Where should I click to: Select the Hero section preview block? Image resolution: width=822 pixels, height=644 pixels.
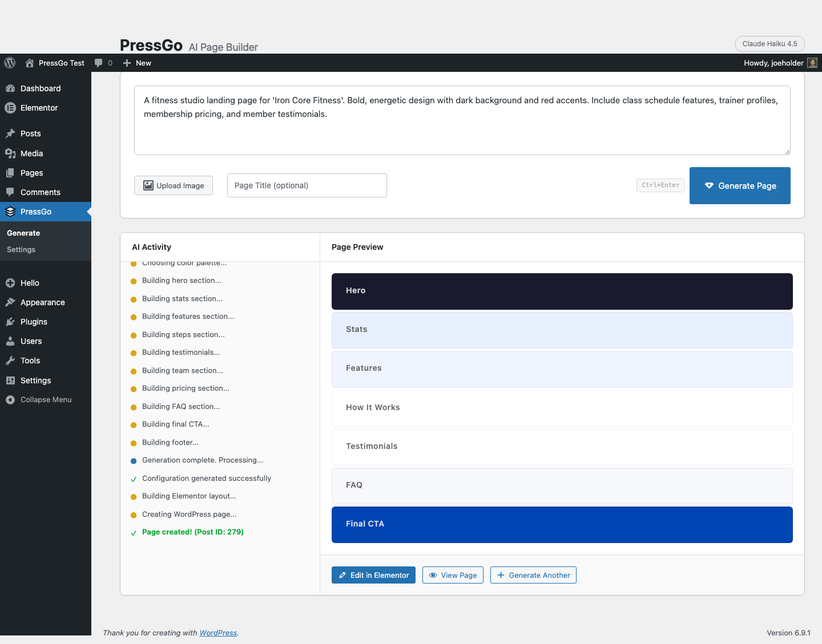pos(562,291)
